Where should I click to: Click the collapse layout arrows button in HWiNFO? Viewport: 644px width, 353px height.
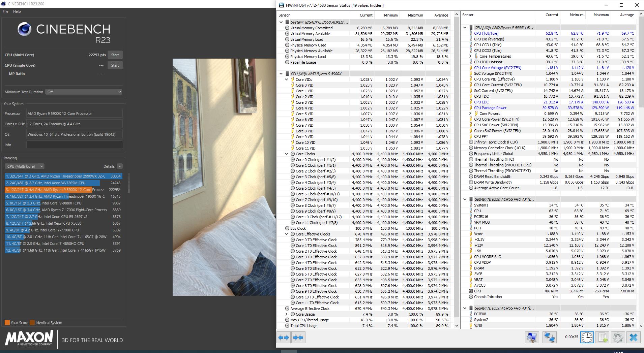(x=298, y=338)
